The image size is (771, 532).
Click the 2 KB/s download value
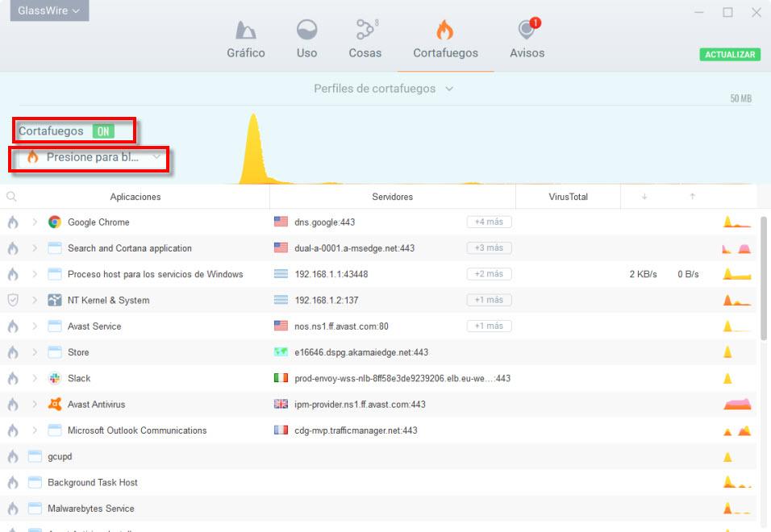pos(643,274)
